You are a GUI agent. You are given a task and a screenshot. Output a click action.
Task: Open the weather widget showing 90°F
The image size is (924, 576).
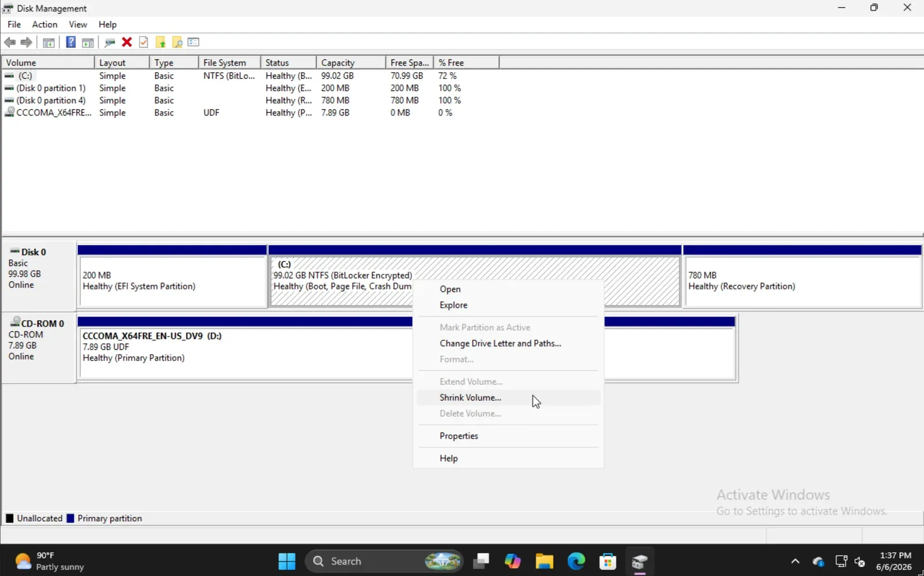(50, 561)
